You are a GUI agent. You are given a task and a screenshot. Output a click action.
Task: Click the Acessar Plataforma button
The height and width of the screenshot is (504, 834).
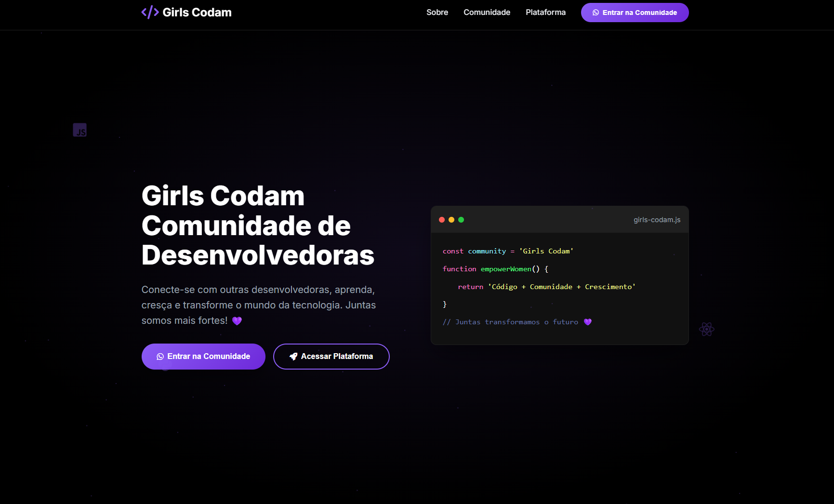coord(331,357)
